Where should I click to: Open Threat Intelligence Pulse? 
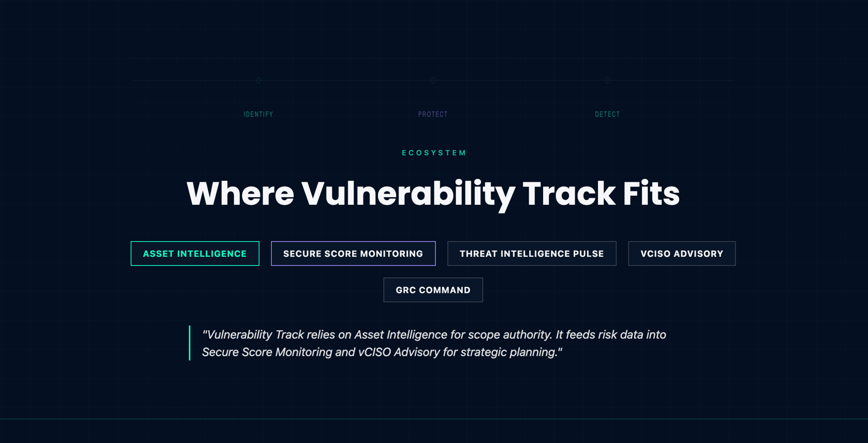(x=532, y=254)
